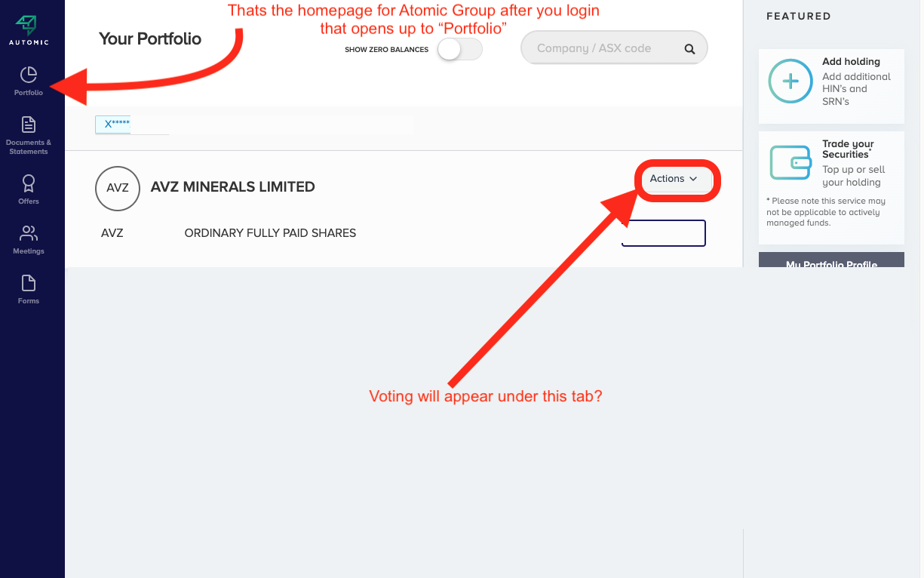Click the Trade your Securities heading

tap(848, 149)
